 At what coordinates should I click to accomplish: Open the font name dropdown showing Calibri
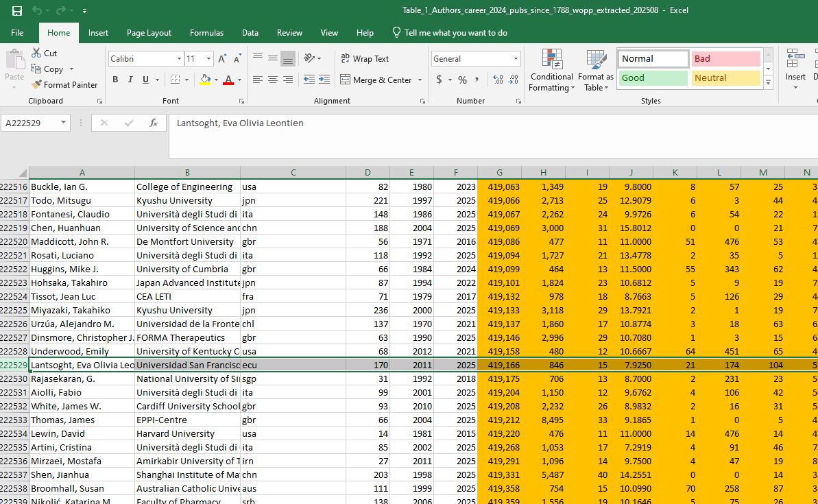pos(179,59)
